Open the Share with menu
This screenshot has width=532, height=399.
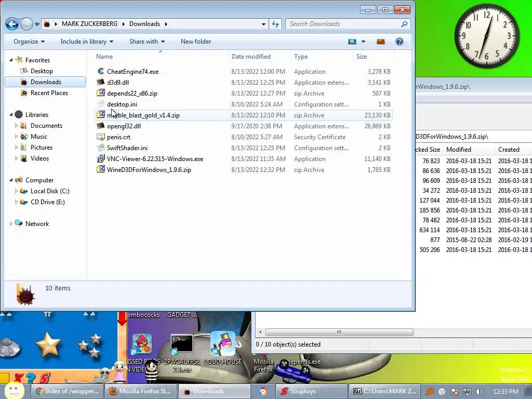[x=147, y=42]
